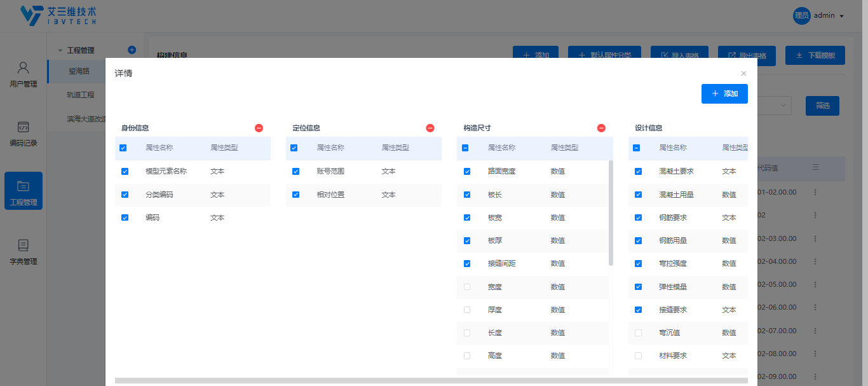Select 轨道工程 in the project tree
The image size is (868, 386).
(81, 95)
